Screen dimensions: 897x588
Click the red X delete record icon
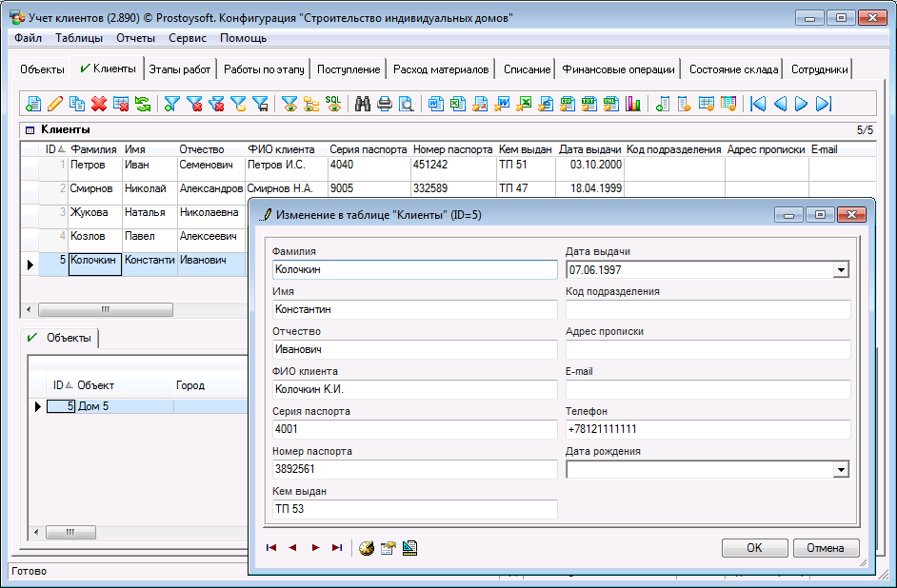point(98,104)
